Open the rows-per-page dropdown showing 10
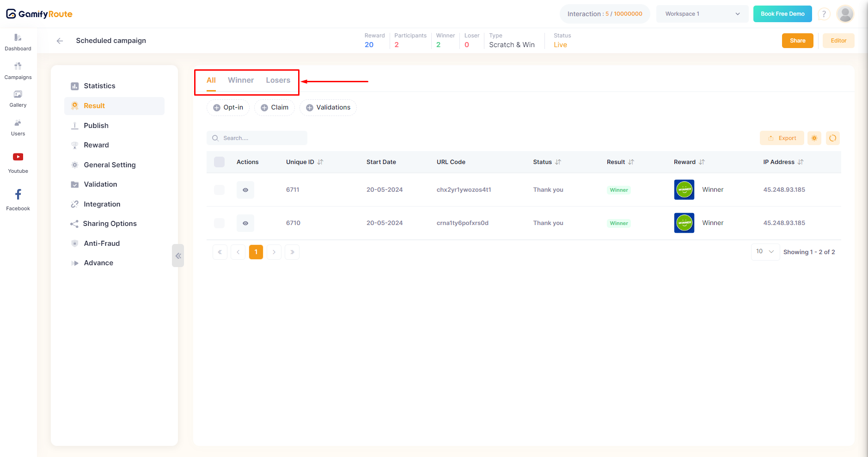Viewport: 868px width, 457px height. click(x=765, y=252)
